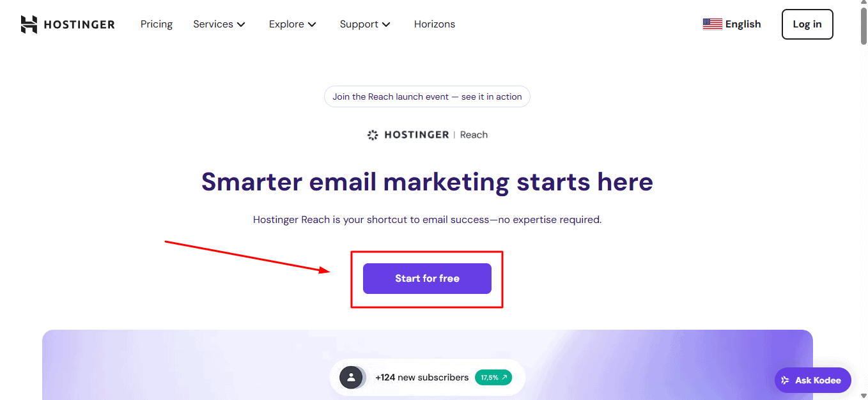This screenshot has width=868, height=400.
Task: Expand the Services dropdown menu
Action: 219,24
